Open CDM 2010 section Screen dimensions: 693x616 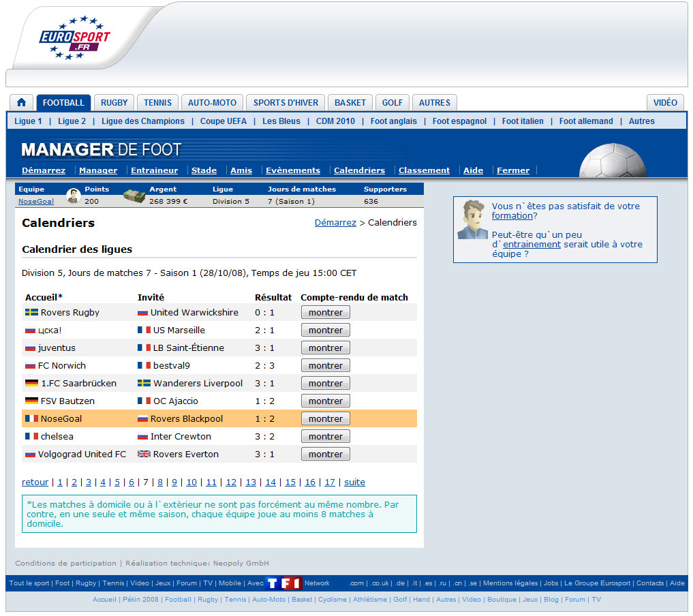click(335, 121)
